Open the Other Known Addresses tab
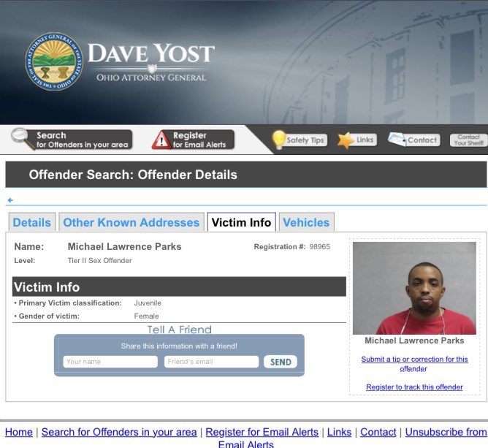 [131, 222]
